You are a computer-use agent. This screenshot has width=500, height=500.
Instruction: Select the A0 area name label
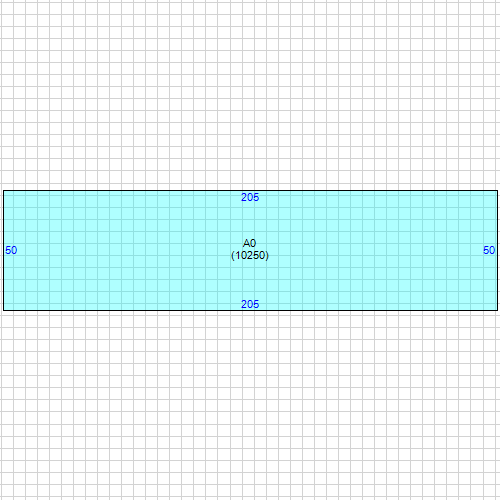[250, 243]
